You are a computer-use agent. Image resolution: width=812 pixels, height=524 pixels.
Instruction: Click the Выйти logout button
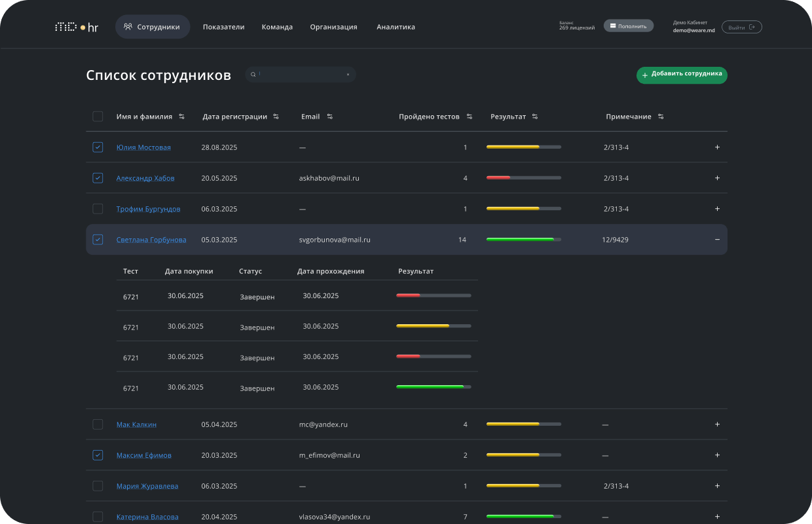(x=742, y=27)
